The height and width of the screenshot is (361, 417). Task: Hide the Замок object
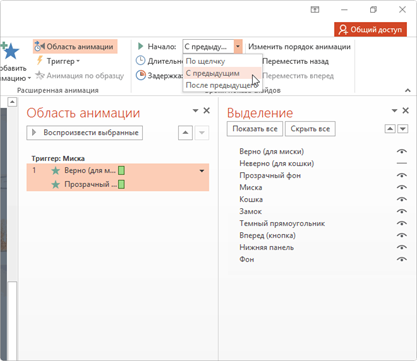[x=402, y=211]
